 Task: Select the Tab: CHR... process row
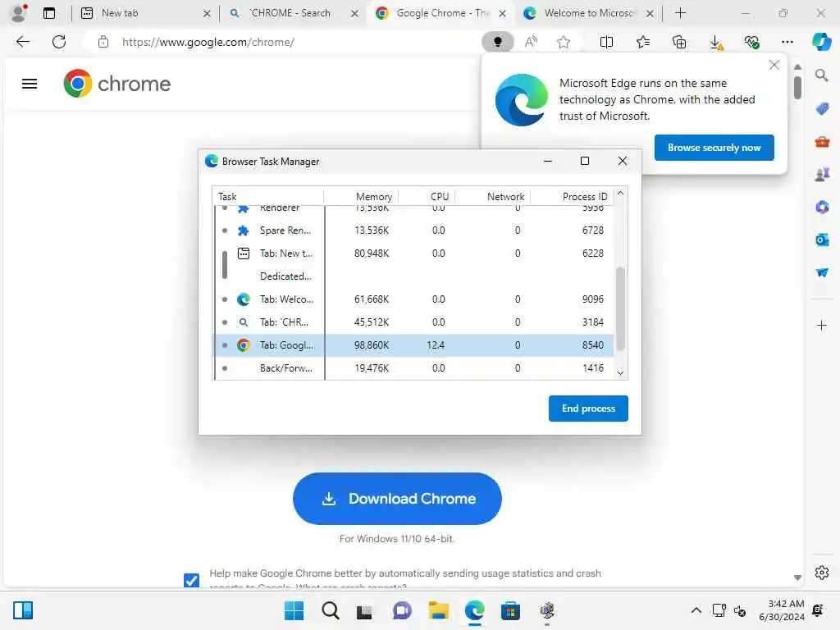point(413,322)
